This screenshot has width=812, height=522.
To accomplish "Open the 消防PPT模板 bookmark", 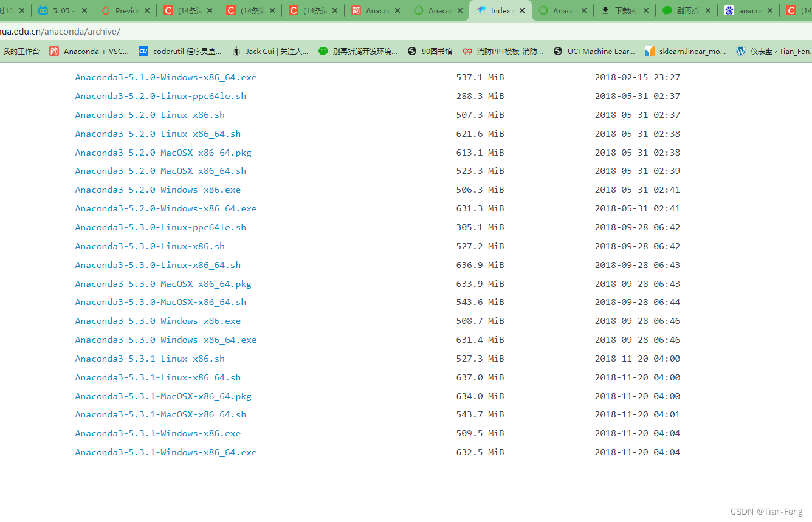I will coord(503,52).
